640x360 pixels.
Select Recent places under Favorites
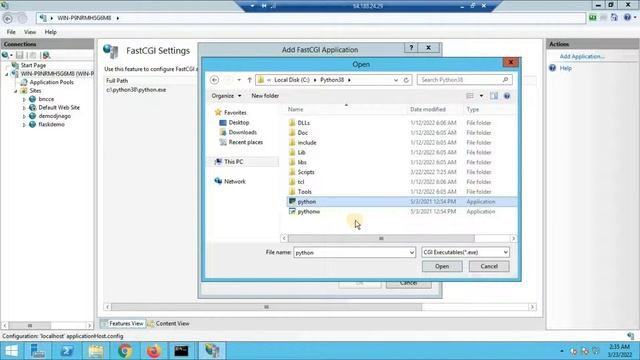tap(245, 142)
